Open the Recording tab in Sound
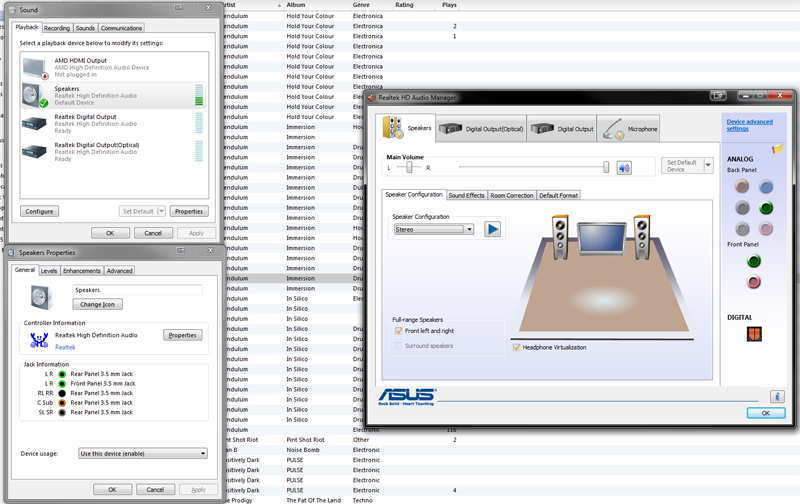The height and width of the screenshot is (504, 800). 57,28
